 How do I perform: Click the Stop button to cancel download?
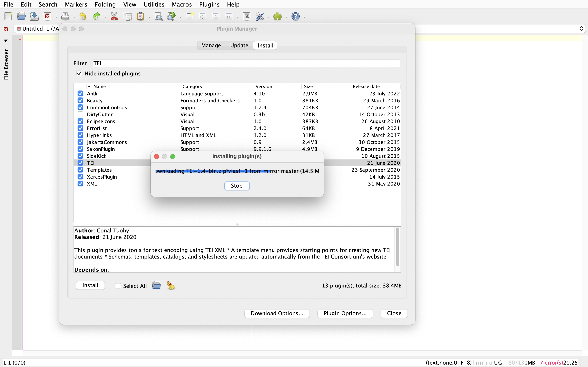(237, 185)
